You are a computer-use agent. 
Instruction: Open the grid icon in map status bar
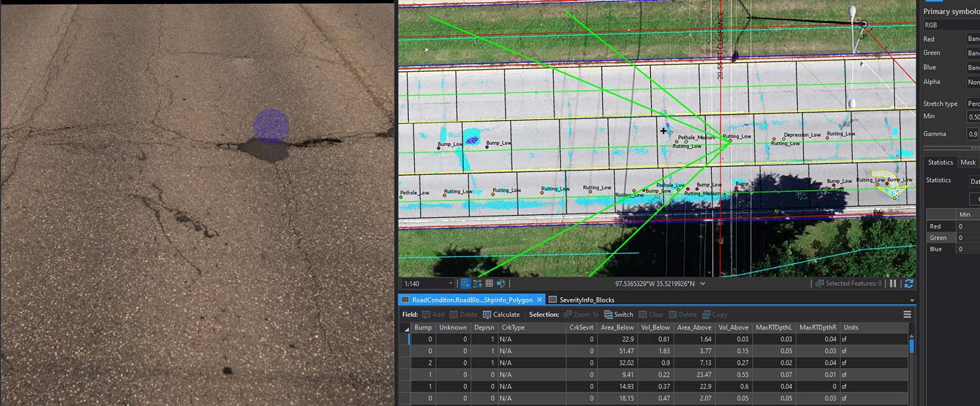click(489, 284)
